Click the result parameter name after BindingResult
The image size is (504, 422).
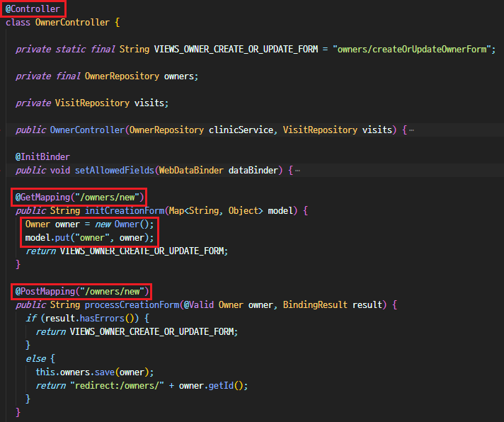[367, 305]
